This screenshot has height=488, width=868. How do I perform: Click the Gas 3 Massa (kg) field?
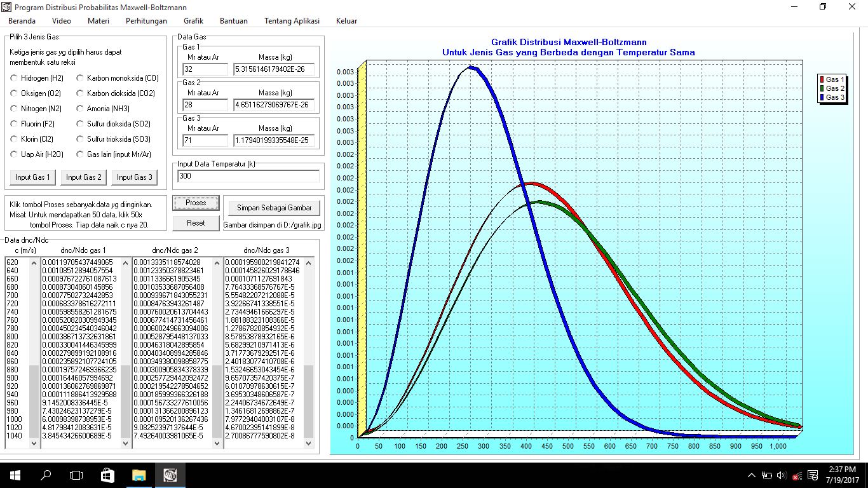pyautogui.click(x=274, y=140)
